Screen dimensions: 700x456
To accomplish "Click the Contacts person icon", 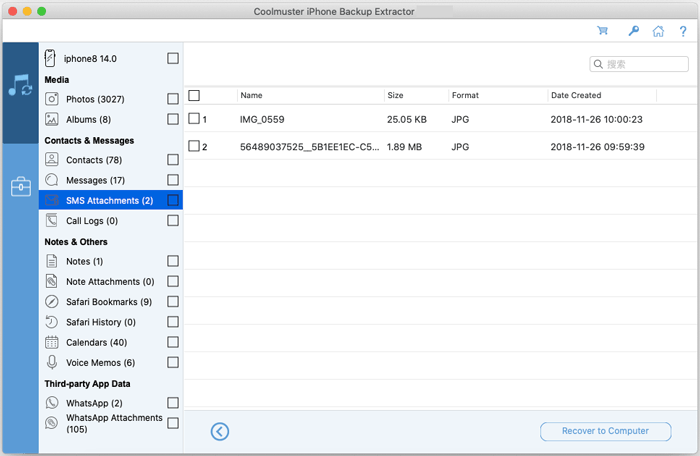I will (x=52, y=159).
